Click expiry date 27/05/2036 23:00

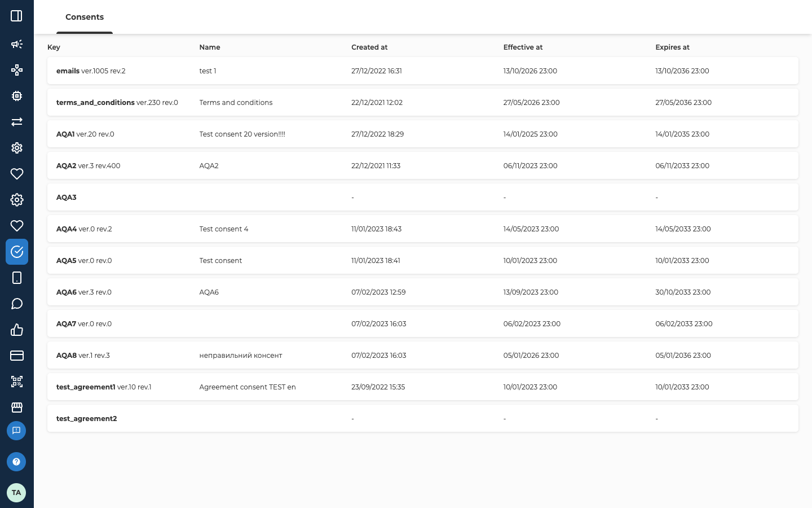pyautogui.click(x=683, y=103)
